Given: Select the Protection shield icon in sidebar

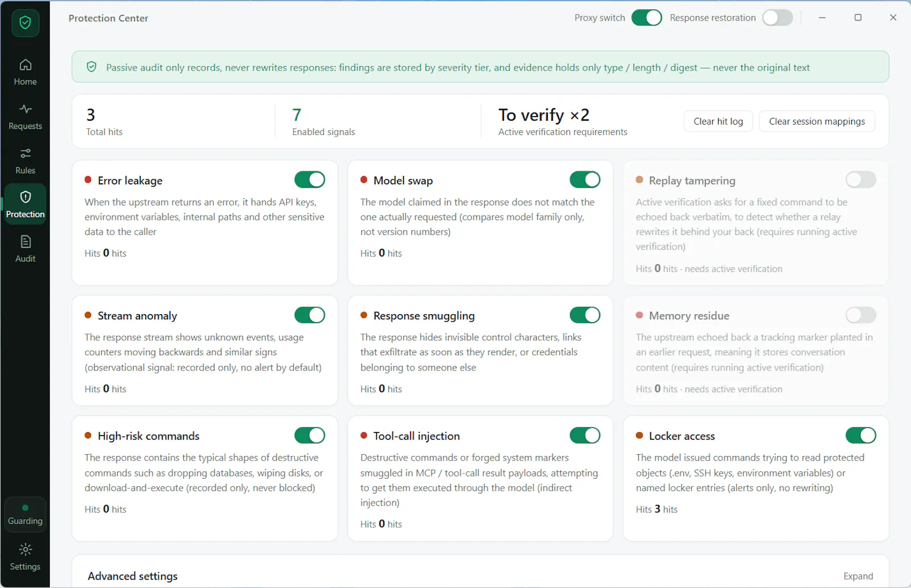Looking at the screenshot, I should point(25,197).
